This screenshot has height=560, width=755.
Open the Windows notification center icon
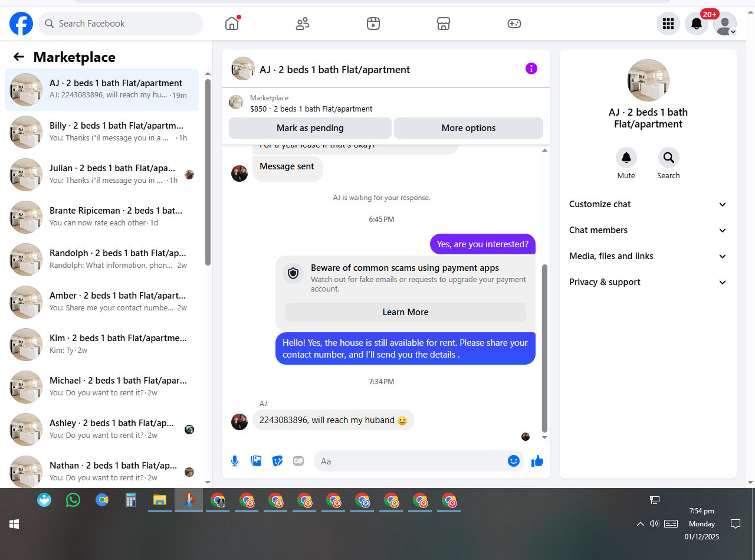click(736, 524)
